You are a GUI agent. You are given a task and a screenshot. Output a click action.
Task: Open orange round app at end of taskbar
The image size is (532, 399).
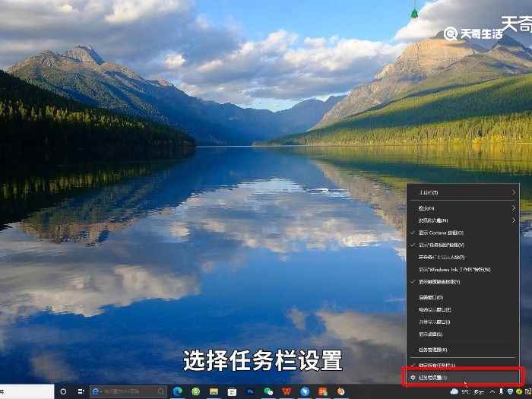(x=341, y=391)
